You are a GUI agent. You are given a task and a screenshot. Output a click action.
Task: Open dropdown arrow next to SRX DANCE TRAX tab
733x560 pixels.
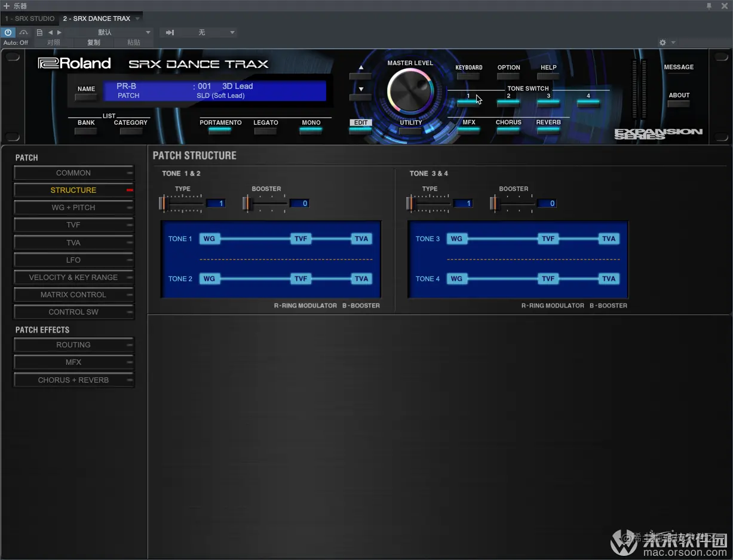point(137,19)
